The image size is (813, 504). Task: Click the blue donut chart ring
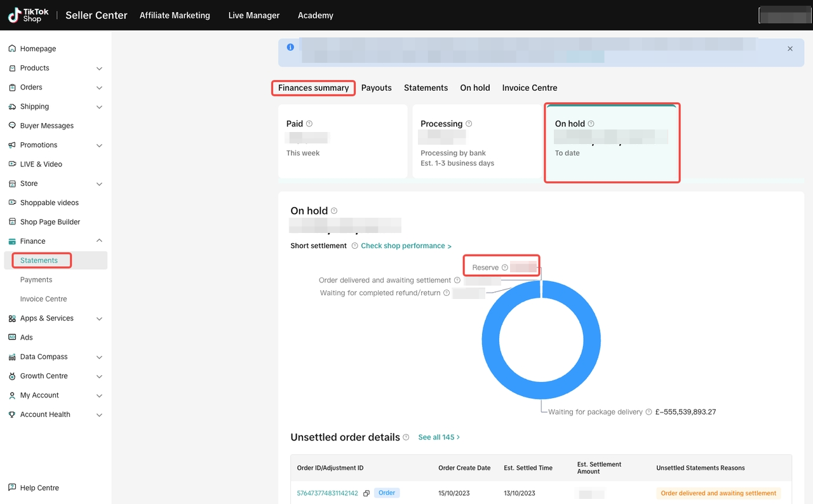coord(490,340)
